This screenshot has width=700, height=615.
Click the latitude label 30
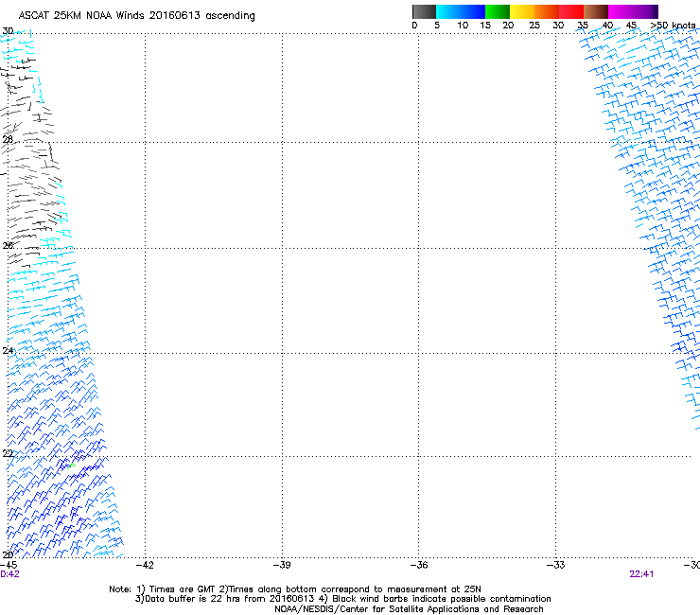click(8, 31)
